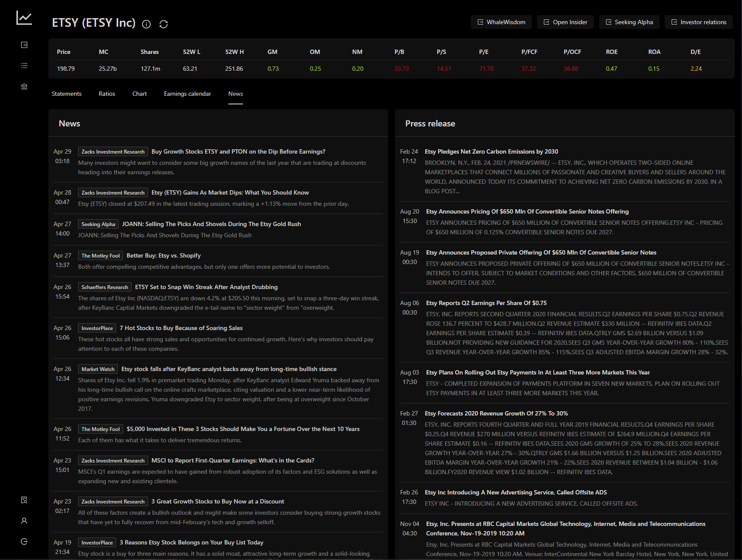Open 'Etsy (ETSY) Gains As Market Dips' article
The height and width of the screenshot is (560, 742).
coord(230,192)
